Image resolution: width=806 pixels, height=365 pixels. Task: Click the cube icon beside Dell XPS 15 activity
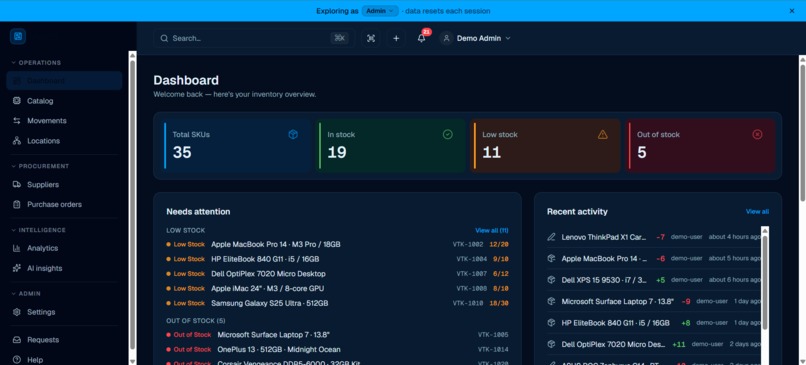552,280
